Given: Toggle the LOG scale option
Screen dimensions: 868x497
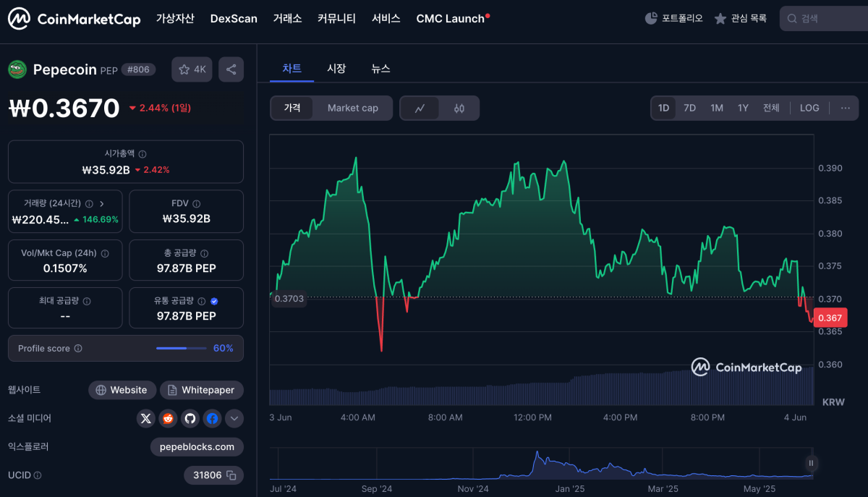Looking at the screenshot, I should [x=809, y=108].
